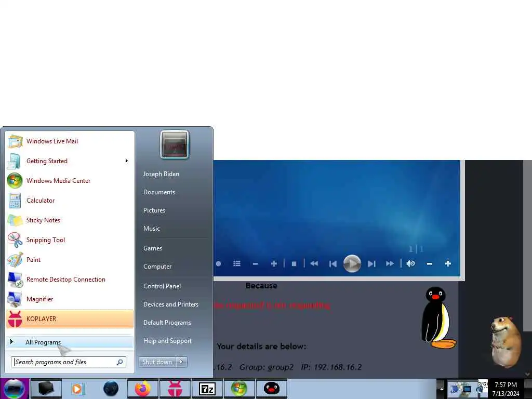Open the Windows logo app on taskbar

coord(239,389)
